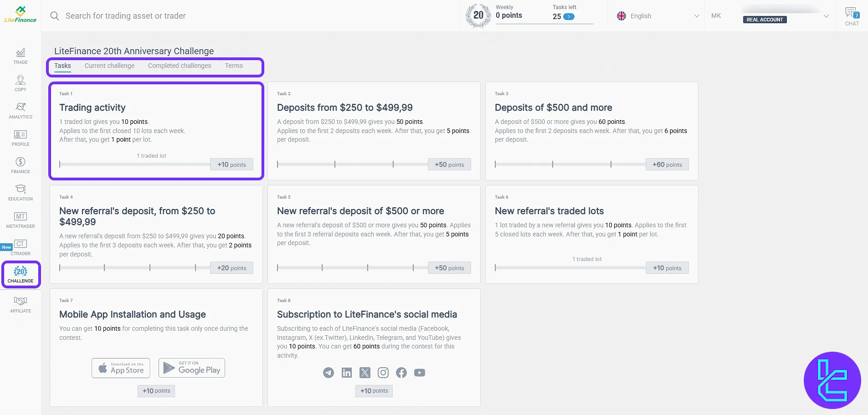Switch to the Terms tab
Image resolution: width=868 pixels, height=415 pixels.
pos(234,66)
